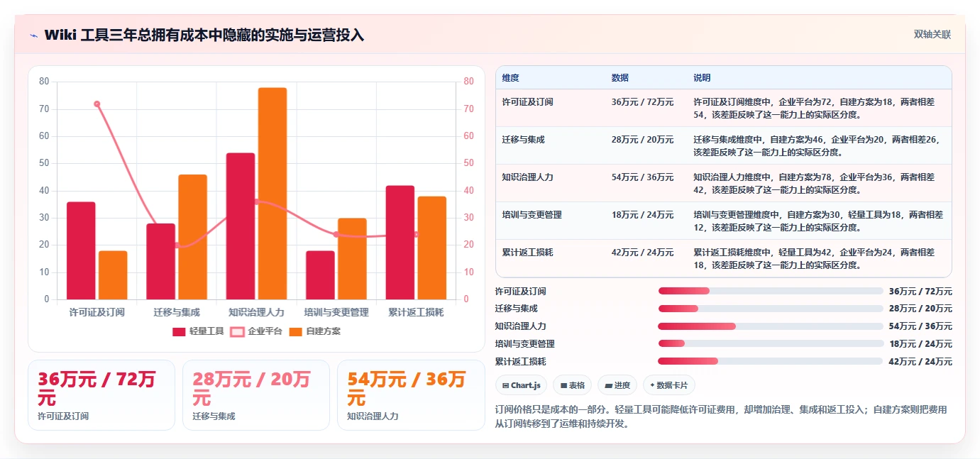Screen dimensions: 980x459
Task: Click the 进度 tag chip
Action: 617,385
